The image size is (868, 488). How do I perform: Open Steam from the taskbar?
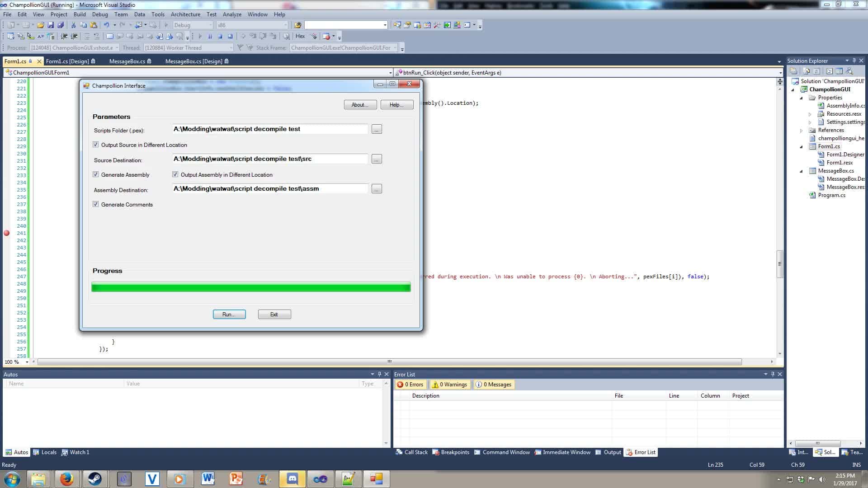click(x=94, y=479)
